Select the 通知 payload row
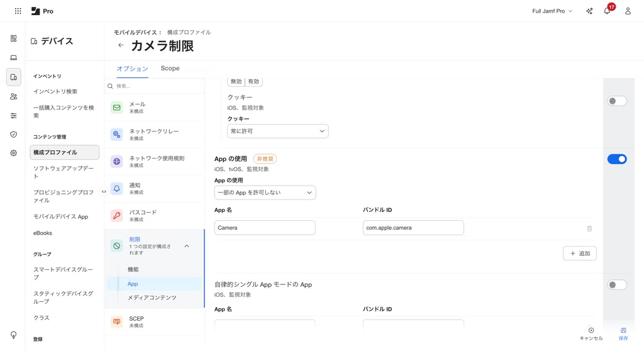The image size is (644, 351). point(155,189)
